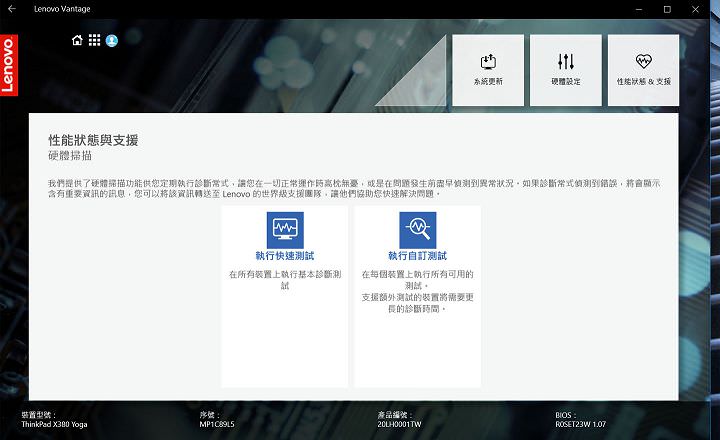Viewport: 720px width, 440px height.
Task: Open the Home dashboard icon
Action: pos(77,41)
